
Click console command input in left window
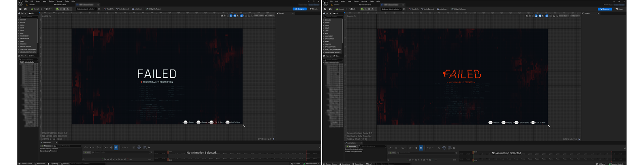click(88, 164)
